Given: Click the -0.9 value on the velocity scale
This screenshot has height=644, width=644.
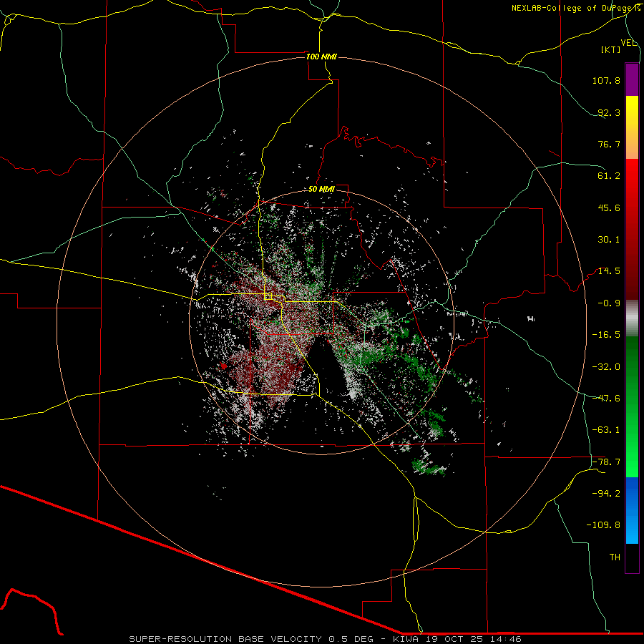Looking at the screenshot, I should (x=609, y=303).
